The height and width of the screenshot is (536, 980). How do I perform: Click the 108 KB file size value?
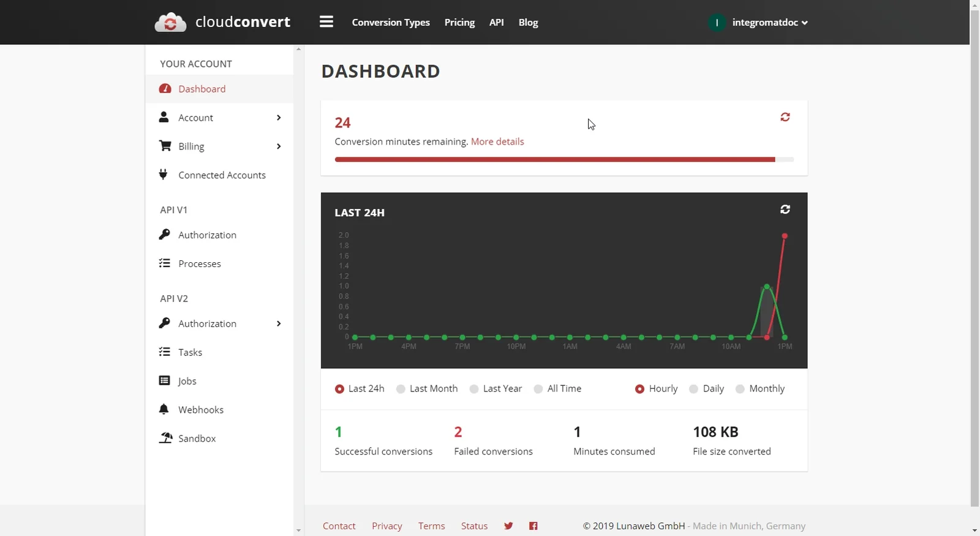715,432
